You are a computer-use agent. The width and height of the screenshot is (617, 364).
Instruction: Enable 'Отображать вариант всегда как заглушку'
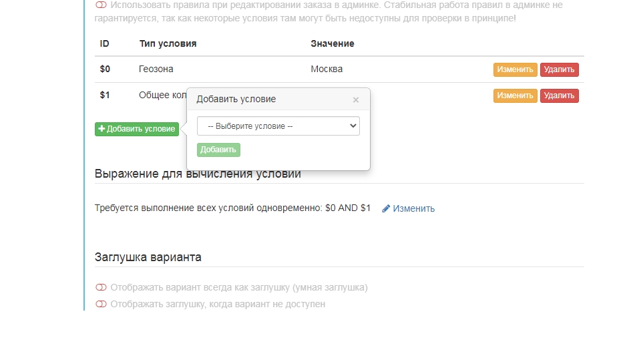(101, 288)
